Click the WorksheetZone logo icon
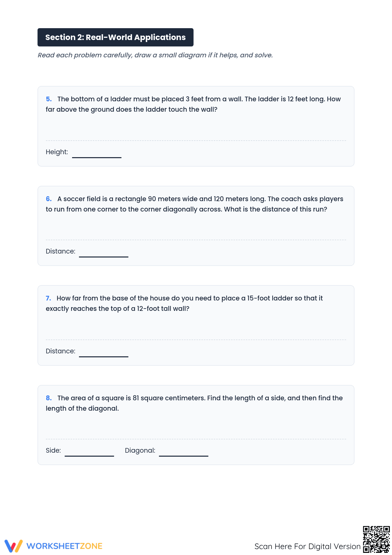Viewport: 392px width, 555px height. coord(14,546)
